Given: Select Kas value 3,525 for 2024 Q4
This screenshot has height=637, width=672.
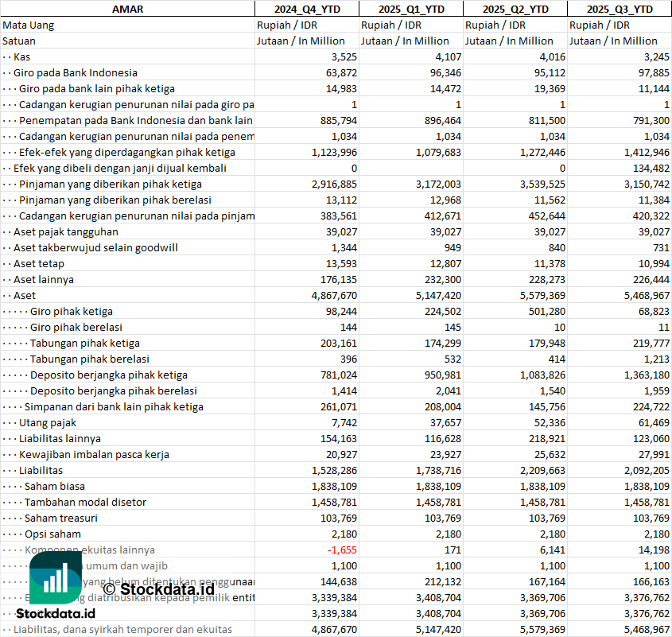Looking at the screenshot, I should pyautogui.click(x=344, y=57).
